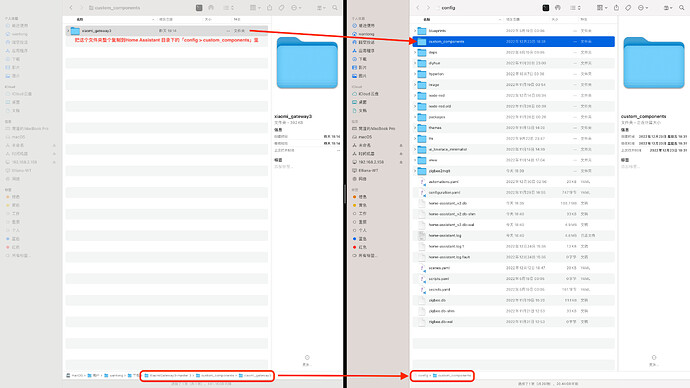Click the black terminal icon in config window toolbar

click(x=546, y=8)
